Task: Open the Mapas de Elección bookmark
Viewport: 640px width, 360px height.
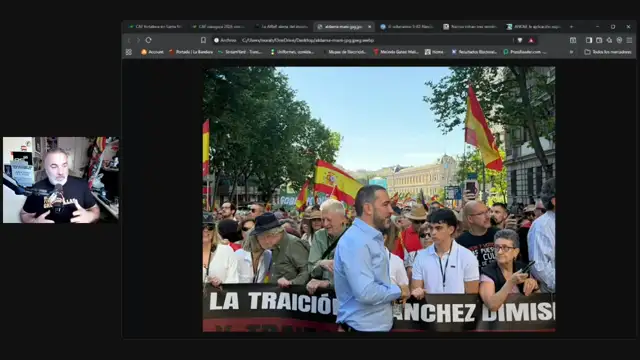Action: 345,52
